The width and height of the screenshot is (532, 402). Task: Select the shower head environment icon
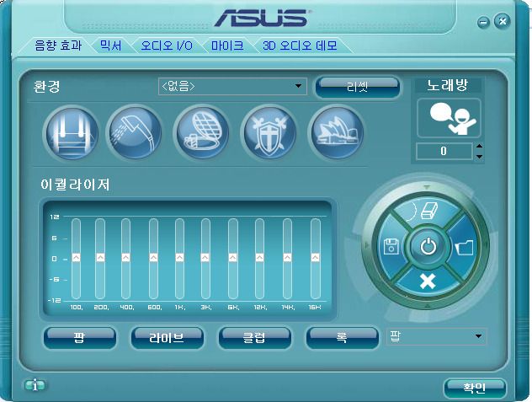(135, 132)
